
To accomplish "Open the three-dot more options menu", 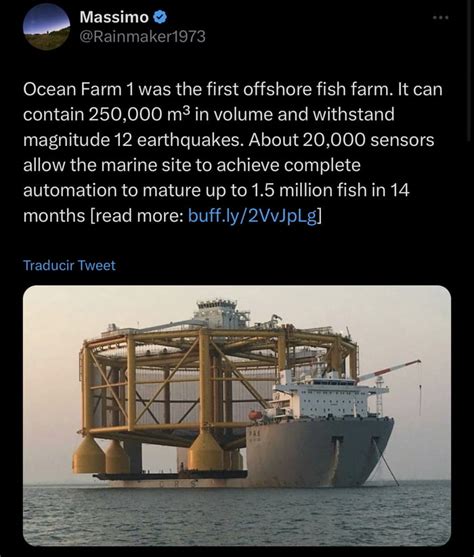I will pyautogui.click(x=441, y=17).
